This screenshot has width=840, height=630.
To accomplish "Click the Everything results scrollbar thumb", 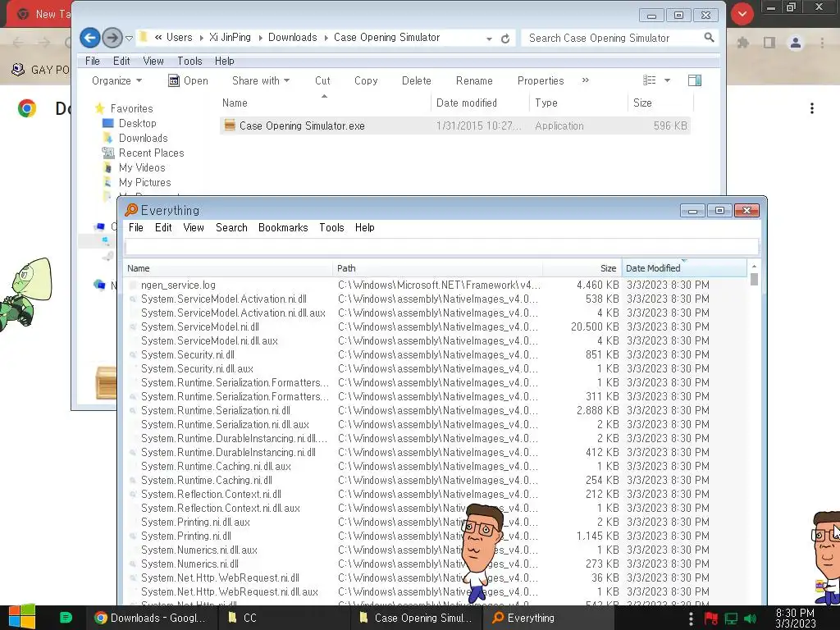I will pos(754,279).
